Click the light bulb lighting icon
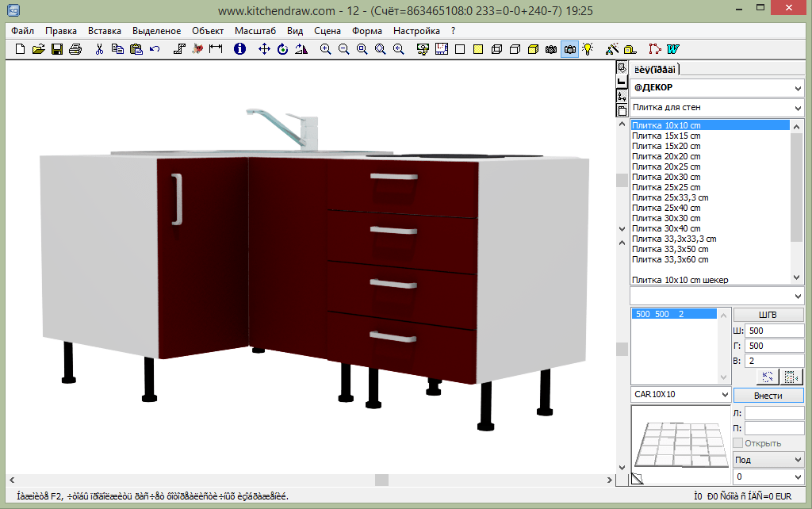This screenshot has width=812, height=509. pos(588,49)
